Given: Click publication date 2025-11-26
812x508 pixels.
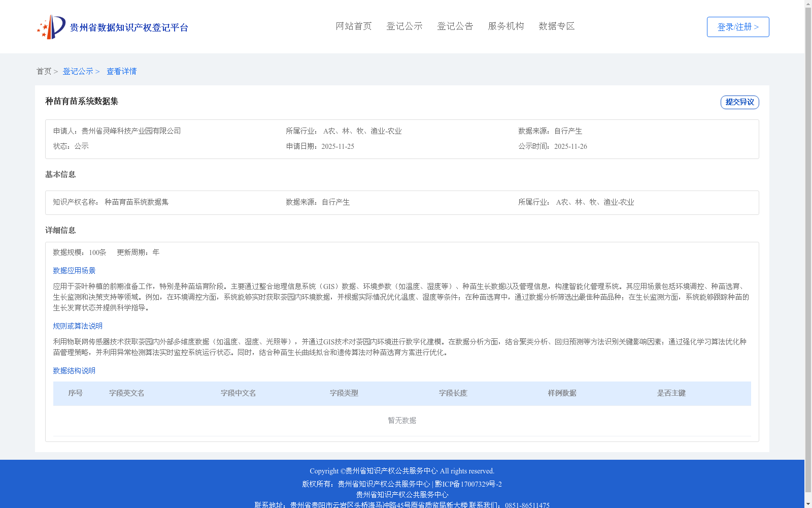Looking at the screenshot, I should click(x=570, y=146).
